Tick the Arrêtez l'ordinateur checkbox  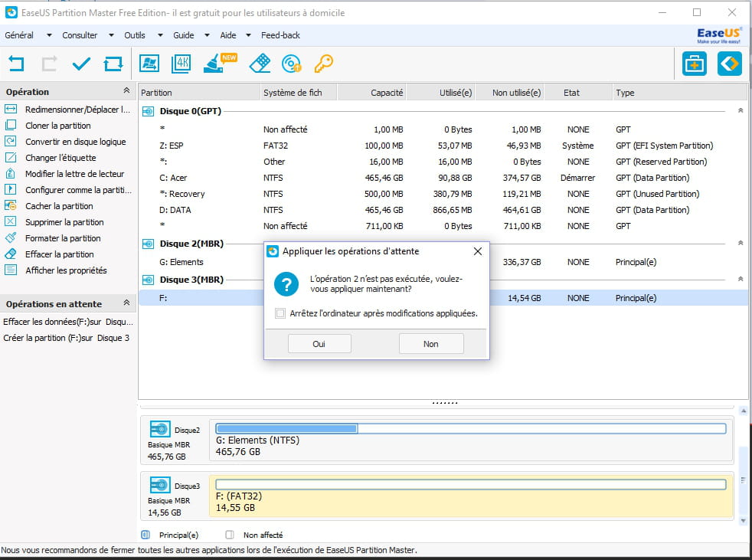coord(280,313)
